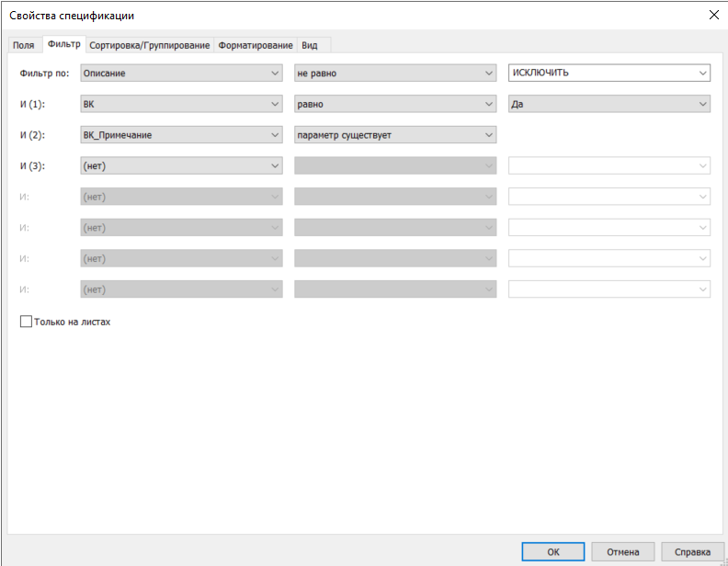Open the ИСКЛЮЧИТЬ value dropdown

(702, 74)
